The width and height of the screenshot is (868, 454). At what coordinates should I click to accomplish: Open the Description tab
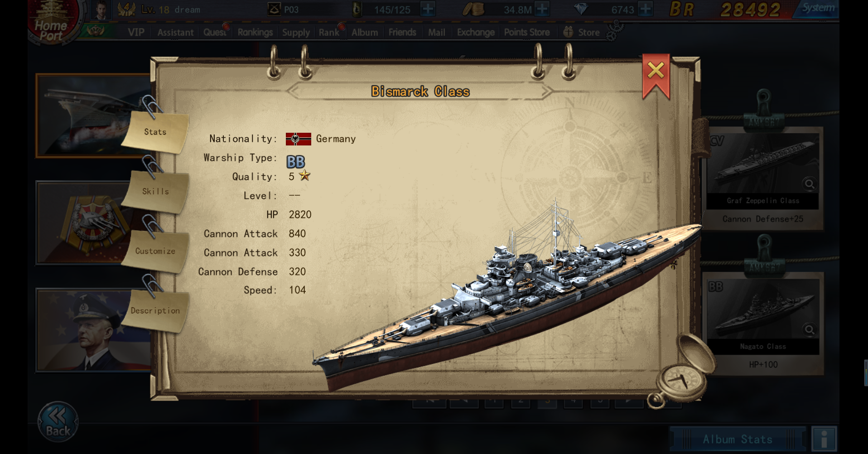155,311
